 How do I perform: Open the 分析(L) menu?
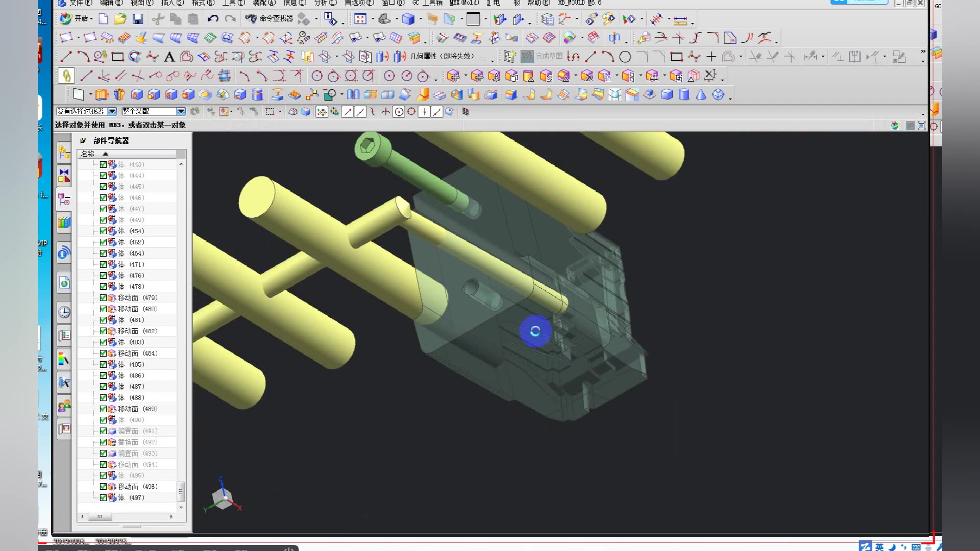[325, 3]
